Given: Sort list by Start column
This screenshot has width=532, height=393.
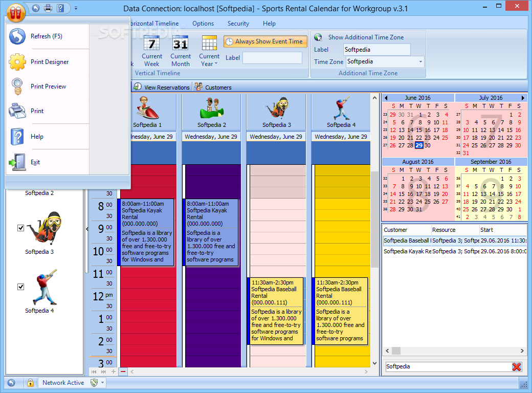Looking at the screenshot, I should (x=503, y=230).
